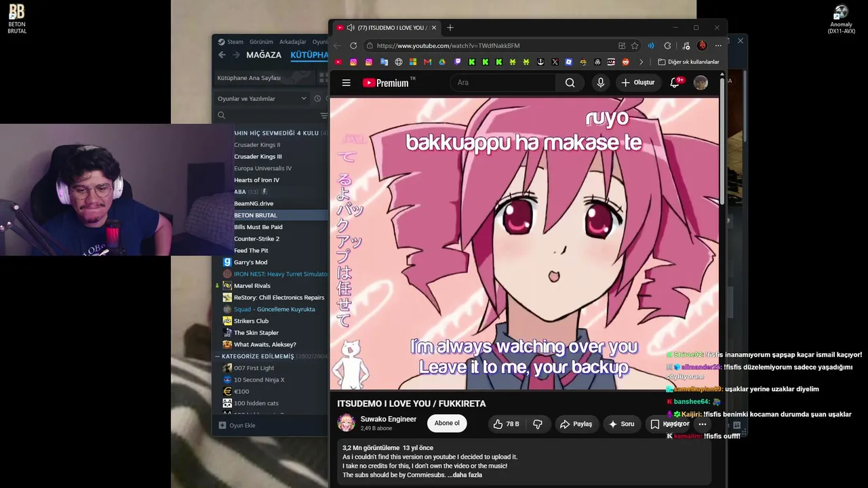Click the anime video player frame
This screenshot has height=488, width=868.
click(524, 244)
